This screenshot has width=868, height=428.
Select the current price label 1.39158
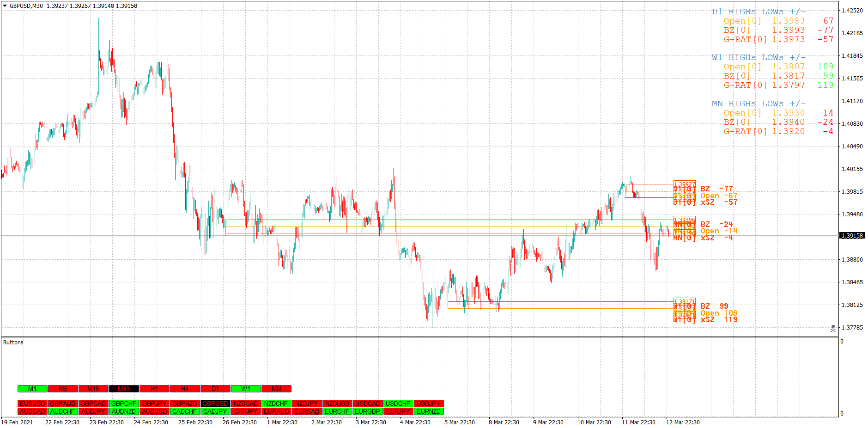pos(852,236)
